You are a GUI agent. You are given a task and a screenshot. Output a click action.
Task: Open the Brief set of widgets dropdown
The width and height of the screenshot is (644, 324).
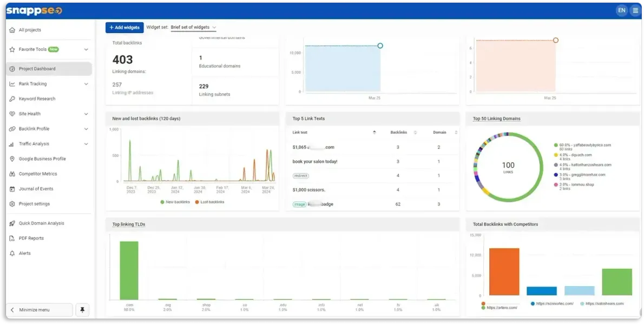click(193, 28)
